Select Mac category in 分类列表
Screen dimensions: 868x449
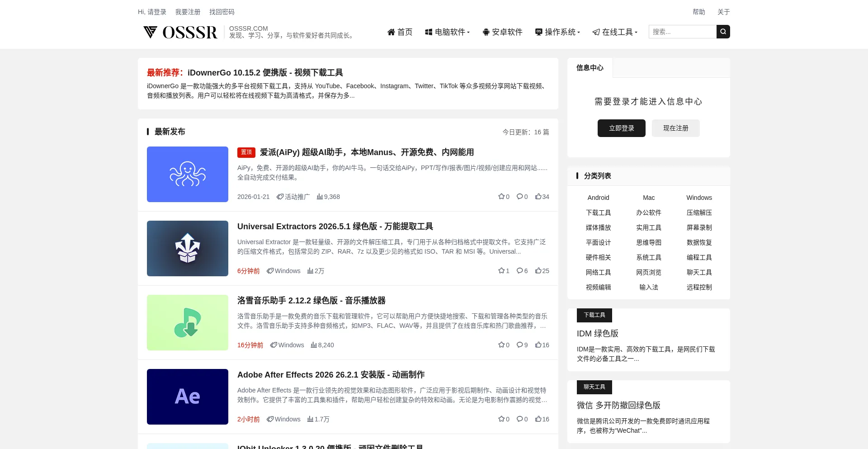point(649,198)
